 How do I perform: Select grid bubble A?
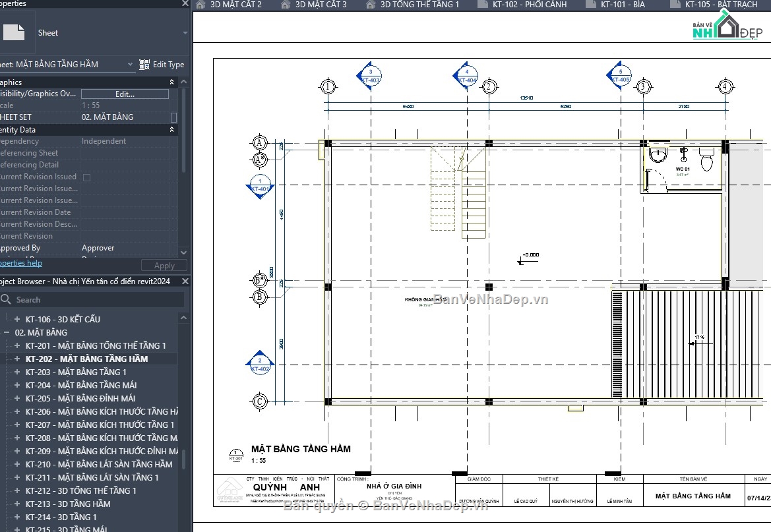(260, 143)
